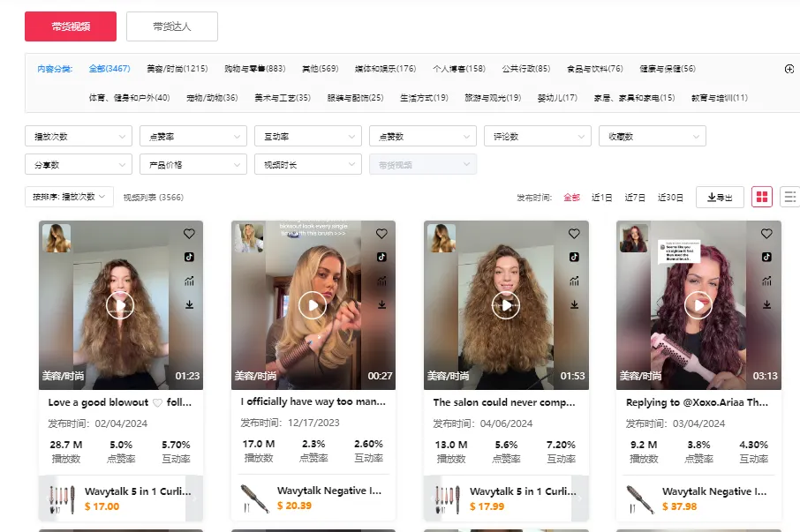This screenshot has width=800, height=532.
Task: Open the 评论数 filter dropdown
Action: click(x=538, y=136)
